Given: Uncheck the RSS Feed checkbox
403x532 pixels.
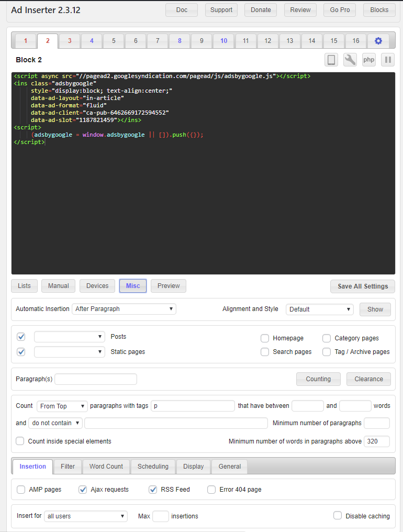Looking at the screenshot, I should pyautogui.click(x=153, y=490).
